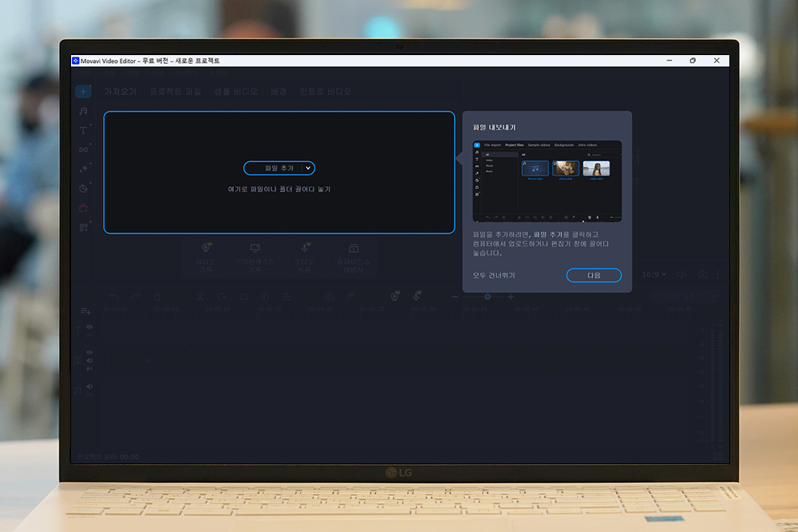Click the 내보내기 export button

pyautogui.click(x=681, y=296)
